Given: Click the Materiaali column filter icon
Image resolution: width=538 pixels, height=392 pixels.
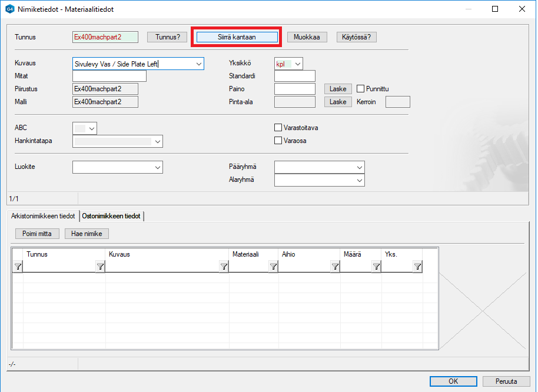Looking at the screenshot, I should [273, 267].
